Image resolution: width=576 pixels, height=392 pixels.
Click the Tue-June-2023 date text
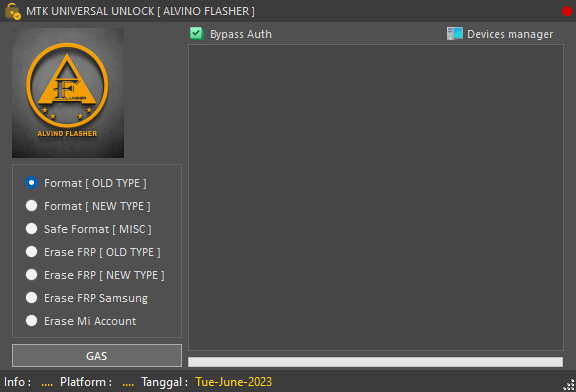tap(234, 382)
